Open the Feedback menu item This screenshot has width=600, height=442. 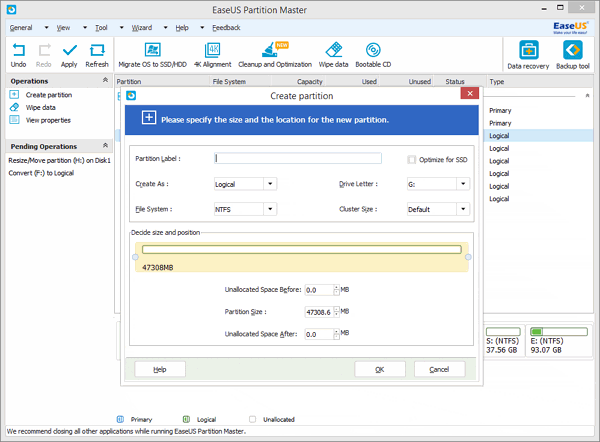pyautogui.click(x=226, y=28)
